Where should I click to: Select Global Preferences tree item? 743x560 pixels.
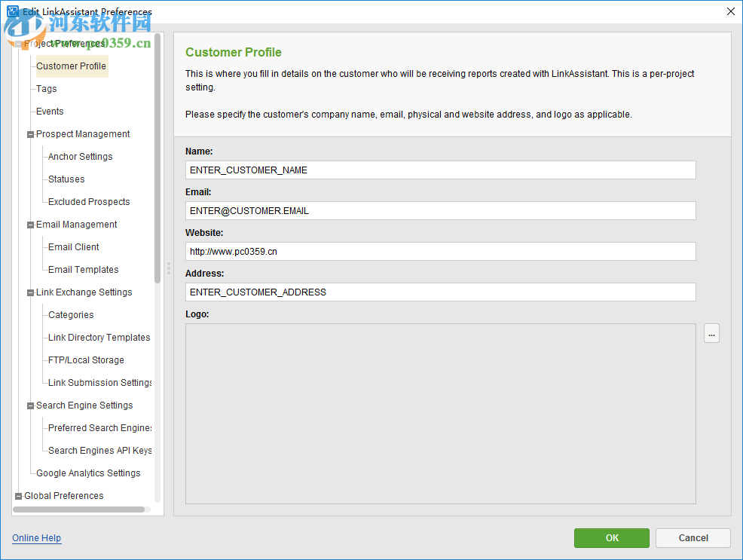(63, 496)
